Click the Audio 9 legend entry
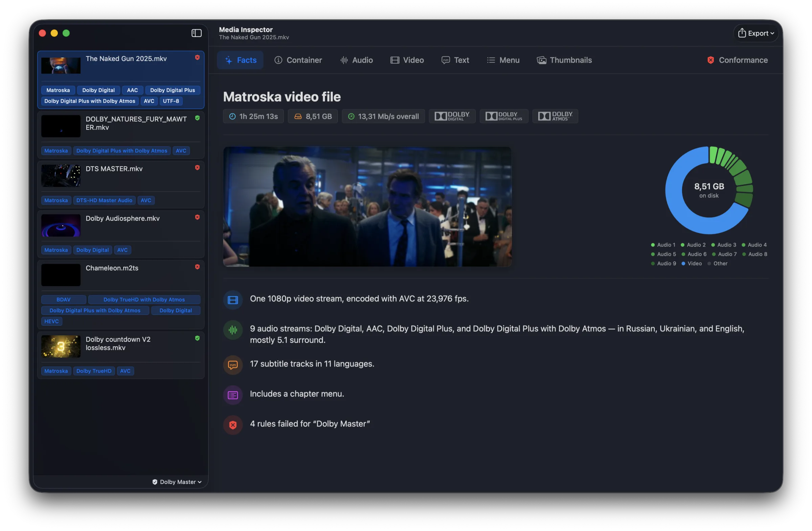 click(663, 263)
